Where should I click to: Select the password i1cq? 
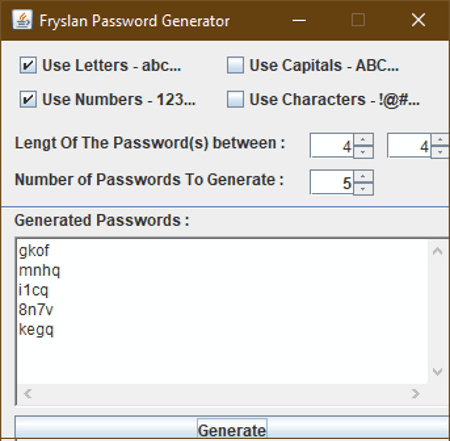click(34, 290)
